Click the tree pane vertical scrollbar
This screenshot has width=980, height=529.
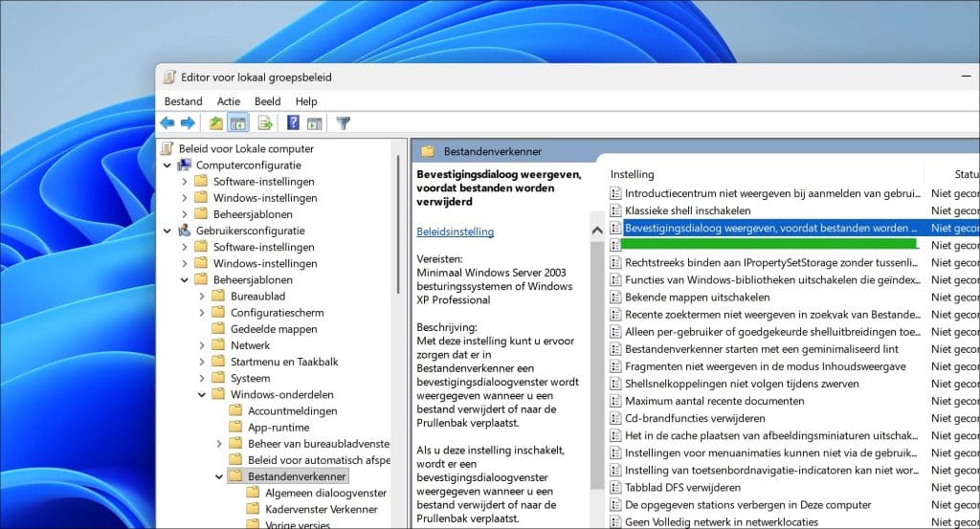point(398,225)
